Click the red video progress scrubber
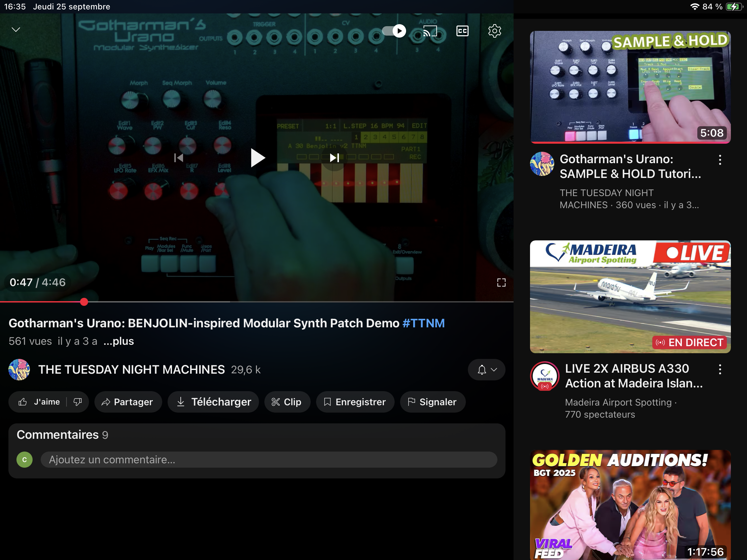 (x=84, y=302)
